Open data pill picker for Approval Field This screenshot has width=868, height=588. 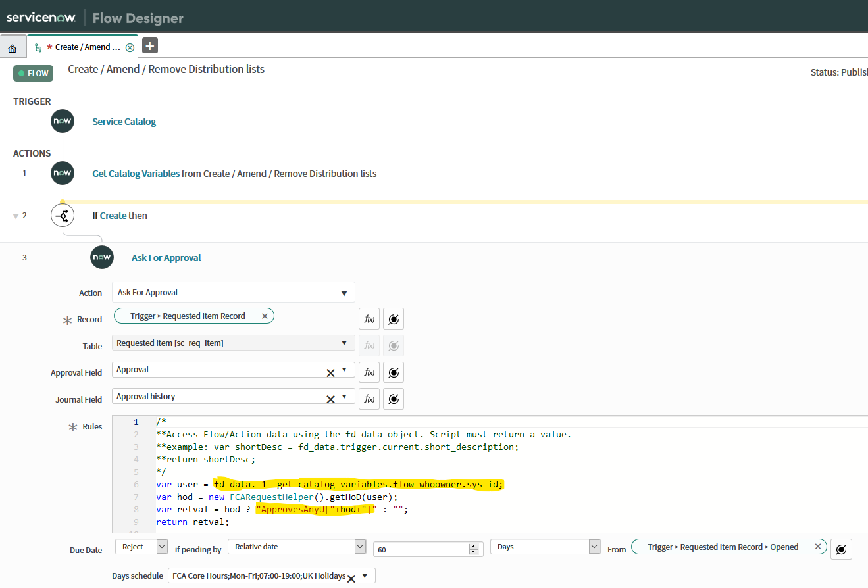click(394, 372)
